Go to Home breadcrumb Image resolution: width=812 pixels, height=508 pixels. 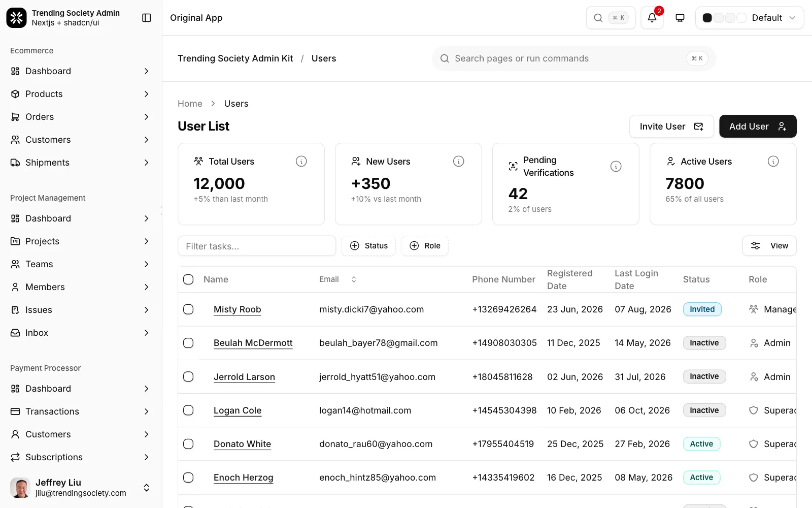click(190, 104)
